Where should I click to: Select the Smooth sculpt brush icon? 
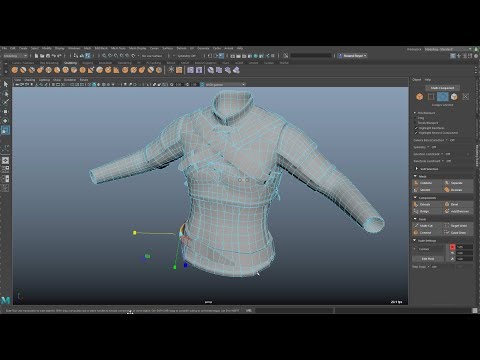pos(23,70)
